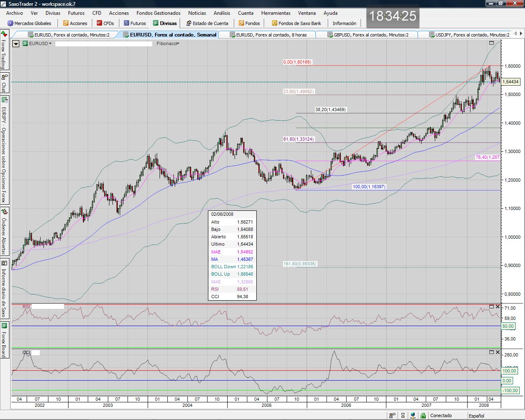This screenshot has height=420, width=525.
Task: Open Fondos de Saxo Bank
Action: 297,23
